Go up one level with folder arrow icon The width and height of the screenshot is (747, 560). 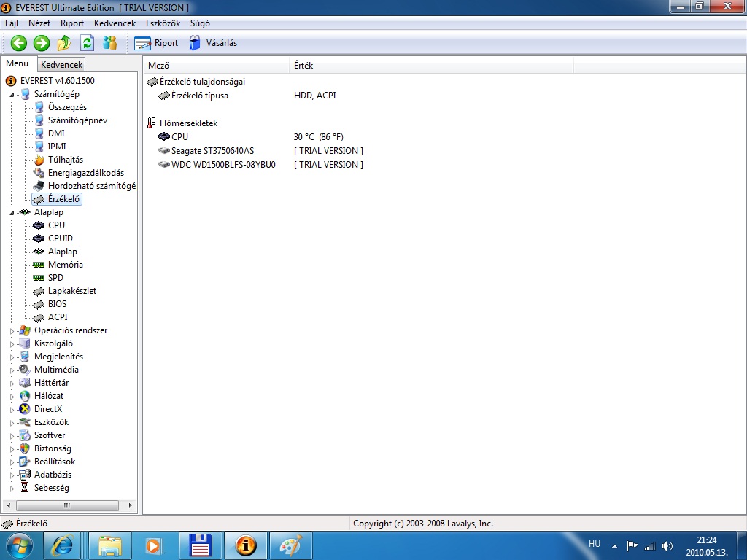(x=64, y=43)
